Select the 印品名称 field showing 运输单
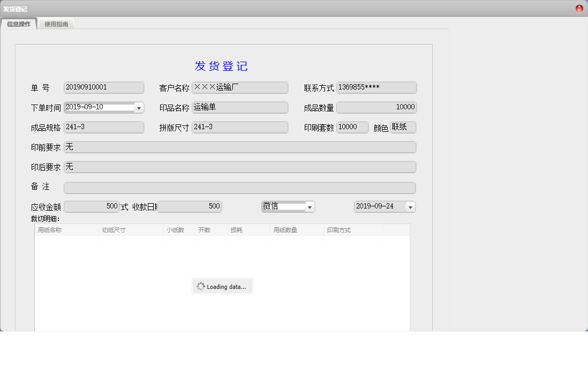588x379 pixels. click(x=239, y=107)
